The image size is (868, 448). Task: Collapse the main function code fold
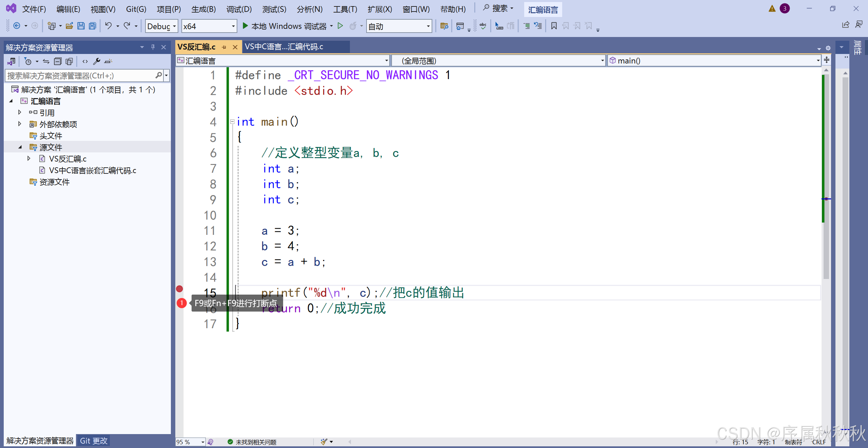(232, 122)
